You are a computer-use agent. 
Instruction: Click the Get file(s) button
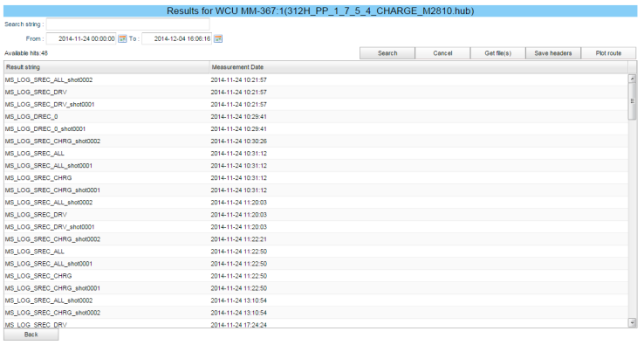tap(497, 53)
